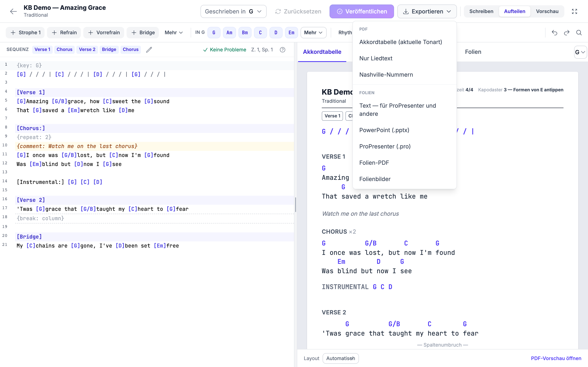Click the Zurücksetzen reset icon

tap(278, 11)
